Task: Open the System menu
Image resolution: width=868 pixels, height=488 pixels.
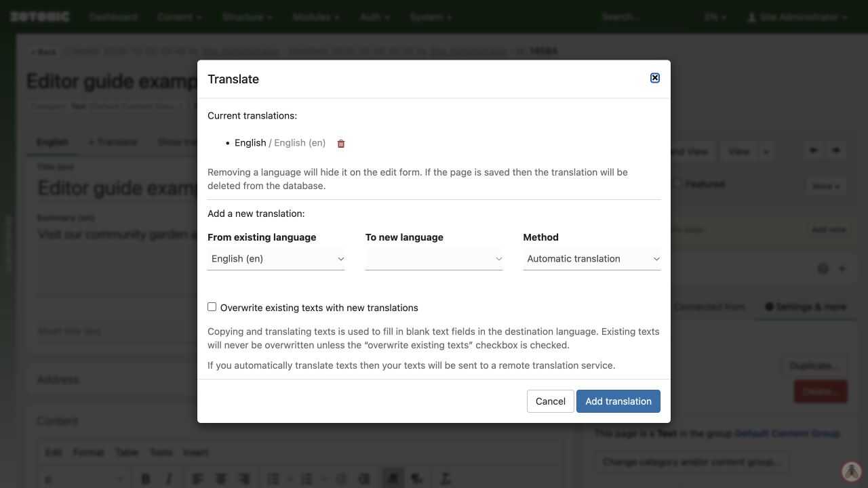Action: pyautogui.click(x=431, y=17)
